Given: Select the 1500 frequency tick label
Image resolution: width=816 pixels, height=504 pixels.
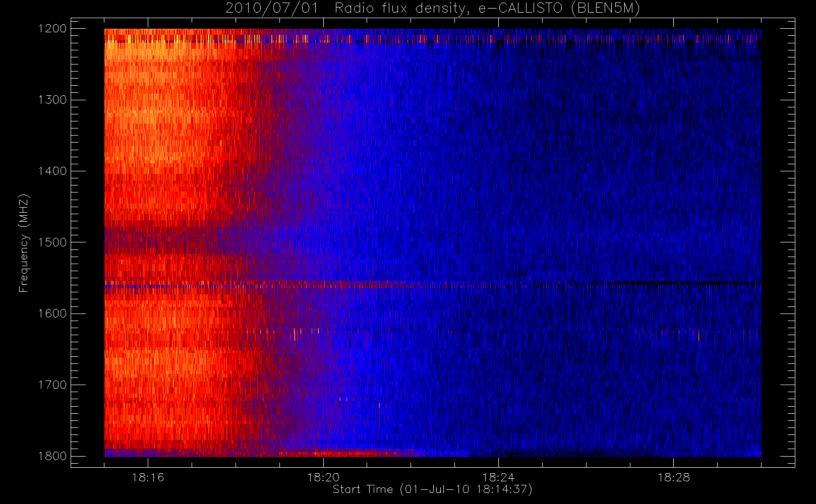Looking at the screenshot, I should (52, 242).
